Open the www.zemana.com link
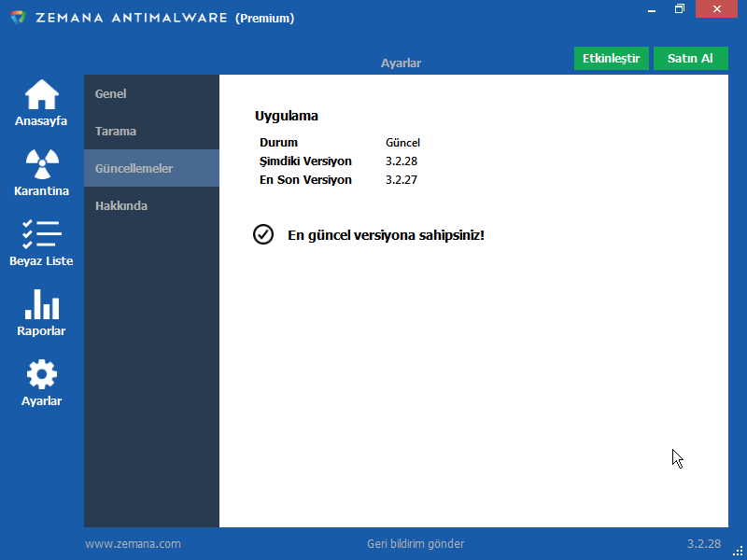 [x=133, y=544]
